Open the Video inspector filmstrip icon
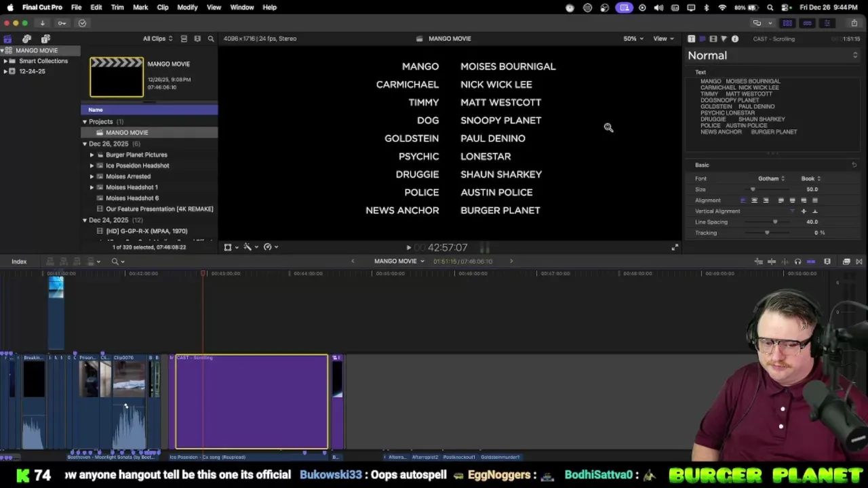 click(x=713, y=39)
